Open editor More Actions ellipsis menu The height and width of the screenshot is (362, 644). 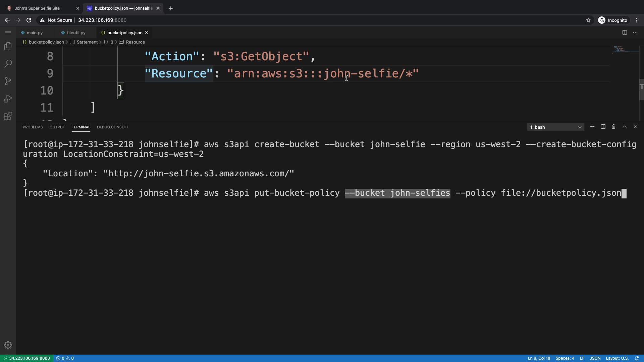pyautogui.click(x=635, y=33)
